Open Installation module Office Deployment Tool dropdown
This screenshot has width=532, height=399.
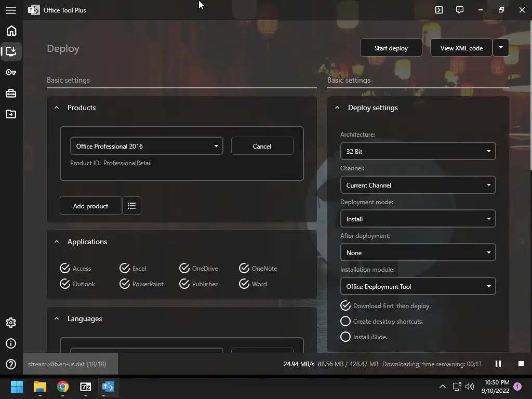coord(418,286)
